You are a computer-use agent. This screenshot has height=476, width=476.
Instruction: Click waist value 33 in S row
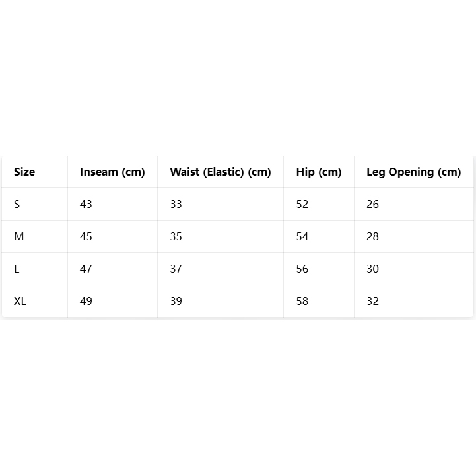click(x=176, y=204)
